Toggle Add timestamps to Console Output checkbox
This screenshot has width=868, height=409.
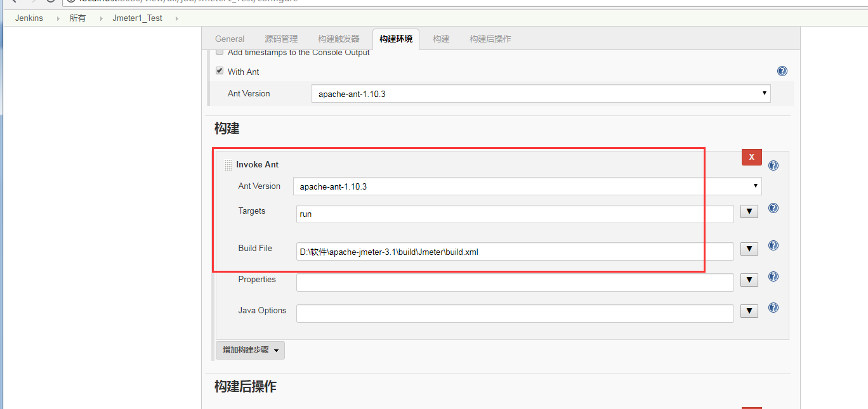220,52
